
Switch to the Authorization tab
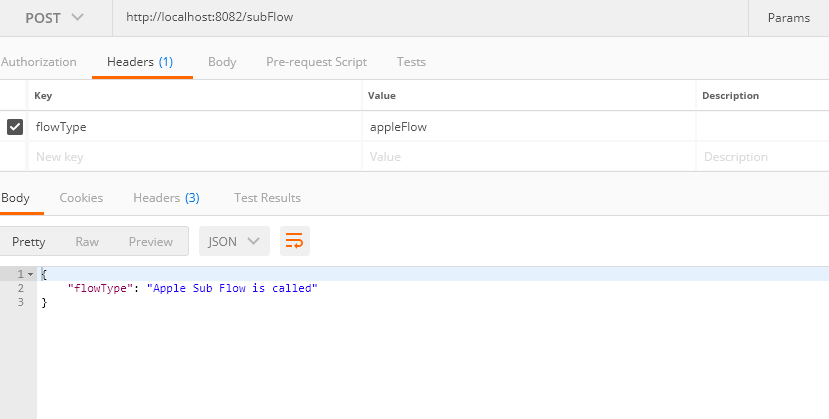click(x=39, y=62)
